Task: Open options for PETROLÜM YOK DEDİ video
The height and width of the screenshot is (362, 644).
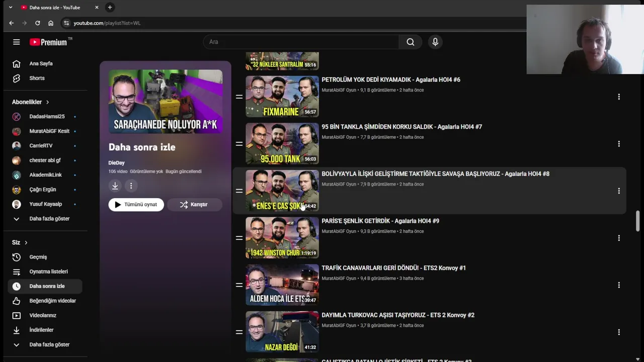Action: point(619,97)
